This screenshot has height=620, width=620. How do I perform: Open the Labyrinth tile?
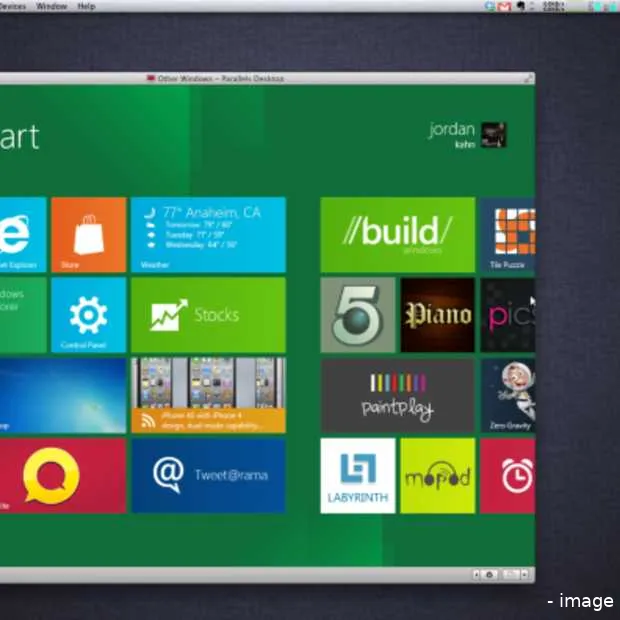pos(358,476)
